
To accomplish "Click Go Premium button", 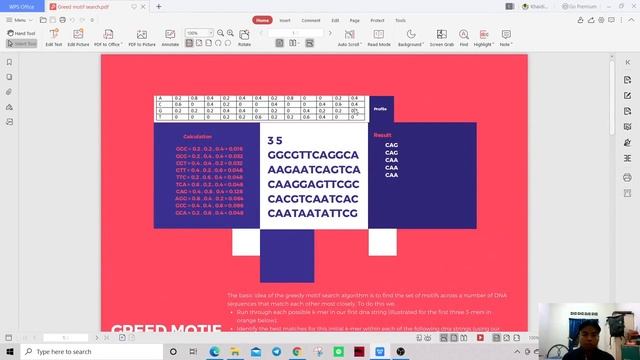I will pyautogui.click(x=579, y=6).
